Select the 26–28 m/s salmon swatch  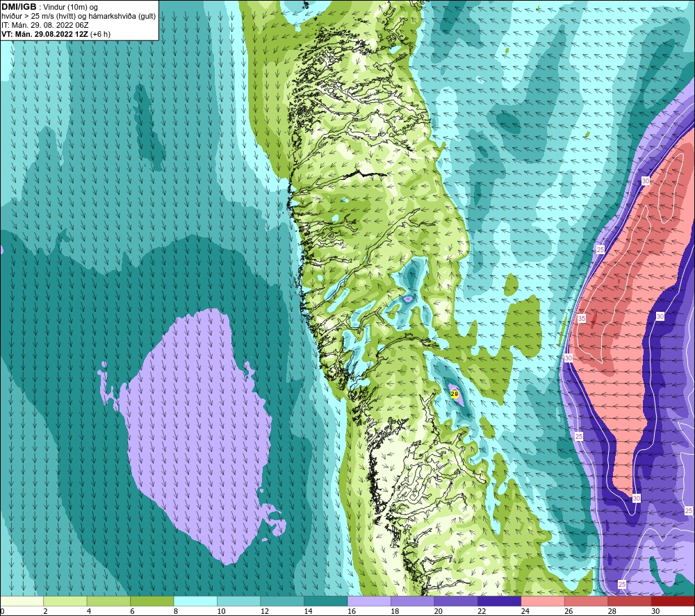point(587,601)
